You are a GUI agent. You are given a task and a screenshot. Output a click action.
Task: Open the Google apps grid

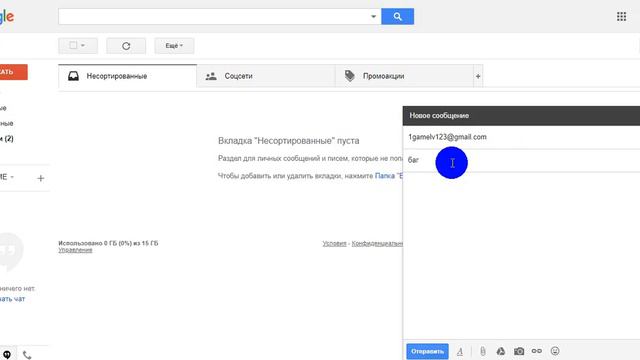point(621,16)
